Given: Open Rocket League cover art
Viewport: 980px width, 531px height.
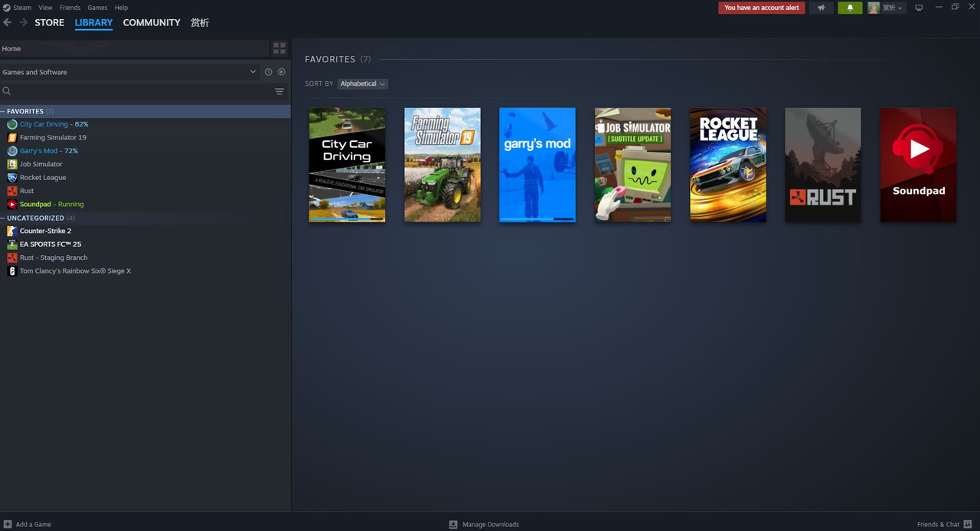Looking at the screenshot, I should [x=728, y=165].
